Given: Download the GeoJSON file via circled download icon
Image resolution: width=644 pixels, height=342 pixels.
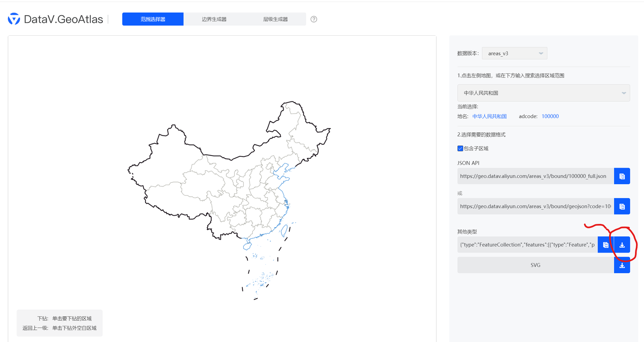Looking at the screenshot, I should pos(622,245).
